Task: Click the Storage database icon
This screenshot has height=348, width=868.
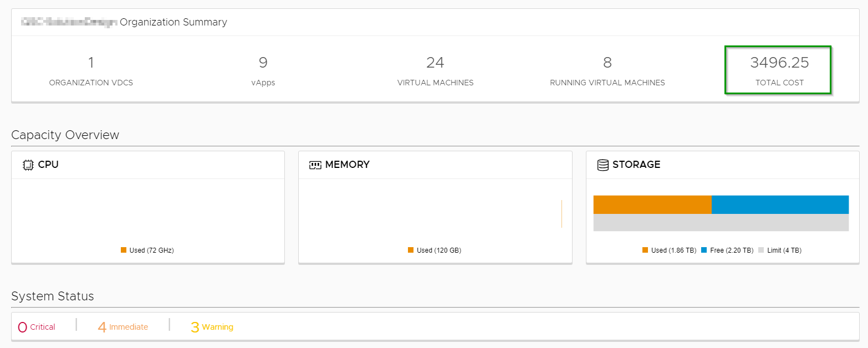Action: point(603,165)
